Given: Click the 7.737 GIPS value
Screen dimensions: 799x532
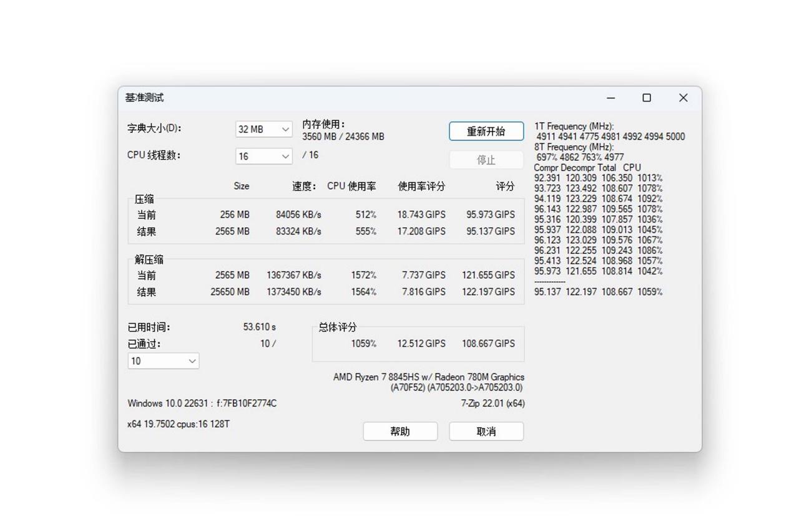Looking at the screenshot, I should 424,275.
